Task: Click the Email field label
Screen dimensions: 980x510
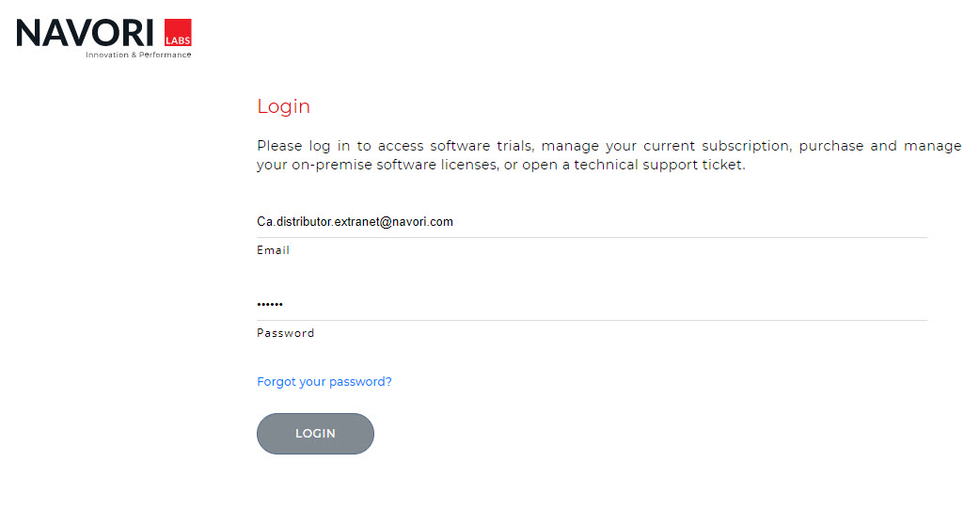Action: (273, 250)
